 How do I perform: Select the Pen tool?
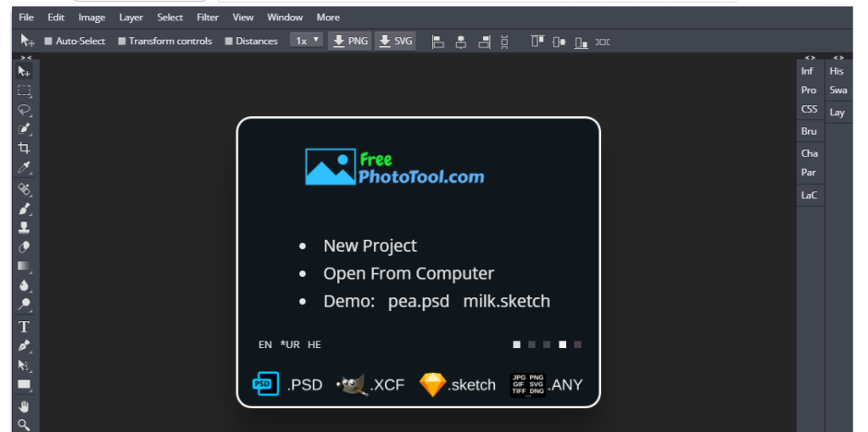tap(24, 346)
